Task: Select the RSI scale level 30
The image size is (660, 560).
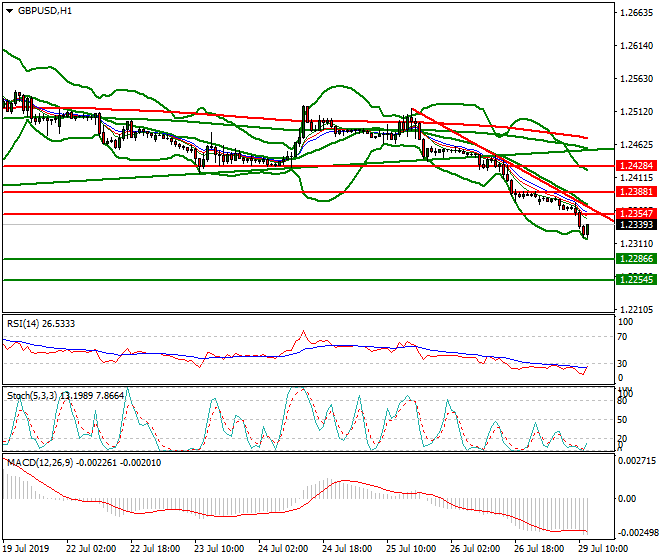Action: [x=622, y=363]
